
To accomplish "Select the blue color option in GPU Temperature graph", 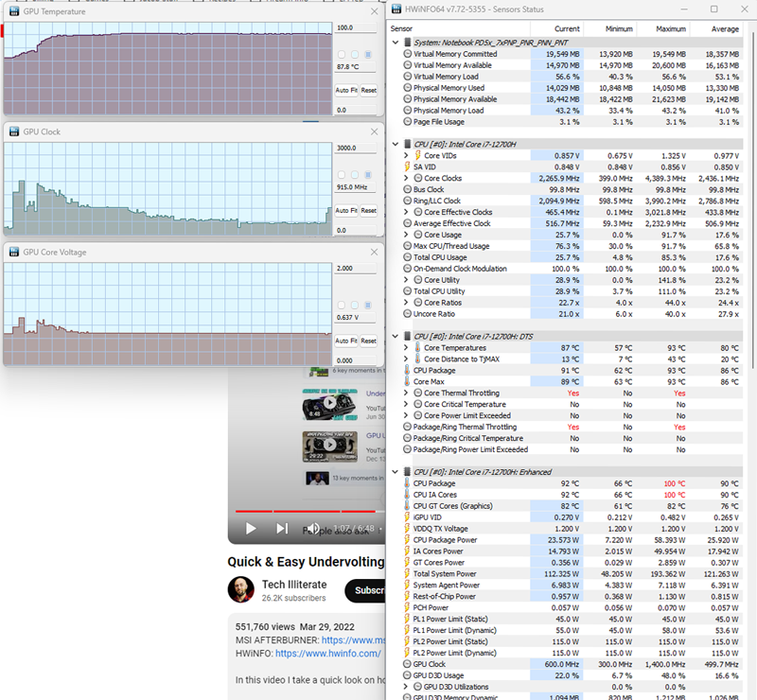I will pyautogui.click(x=368, y=55).
